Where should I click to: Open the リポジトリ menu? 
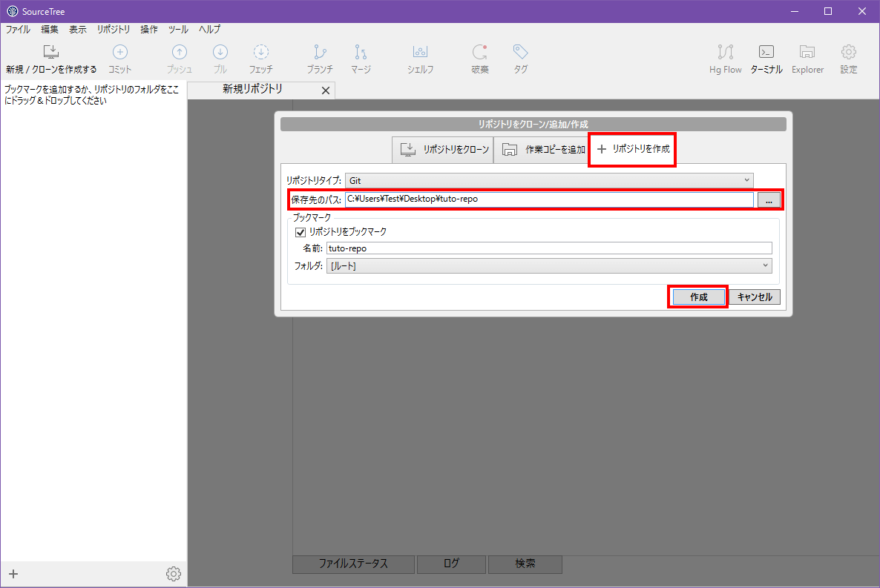coord(114,29)
